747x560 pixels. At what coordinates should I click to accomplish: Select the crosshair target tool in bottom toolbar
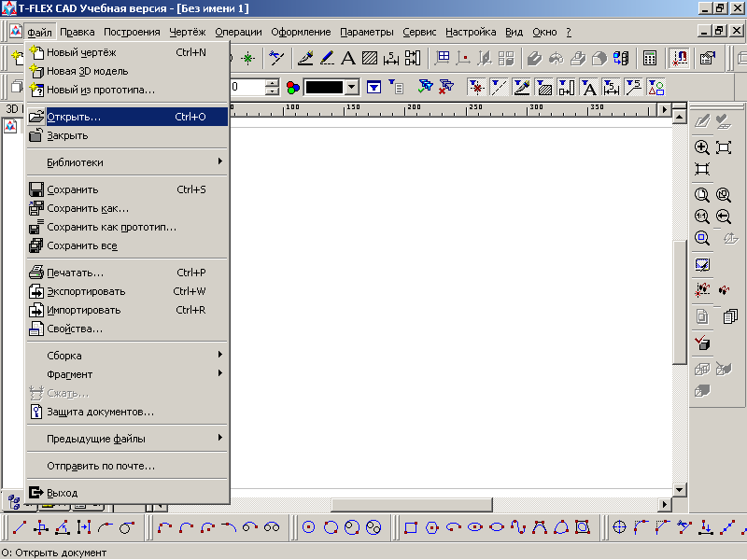click(619, 527)
